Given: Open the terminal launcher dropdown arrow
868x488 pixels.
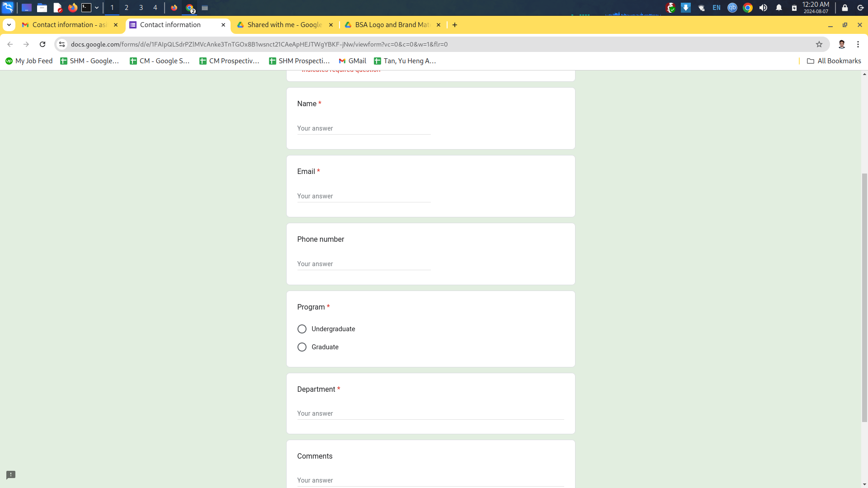Looking at the screenshot, I should [x=97, y=8].
